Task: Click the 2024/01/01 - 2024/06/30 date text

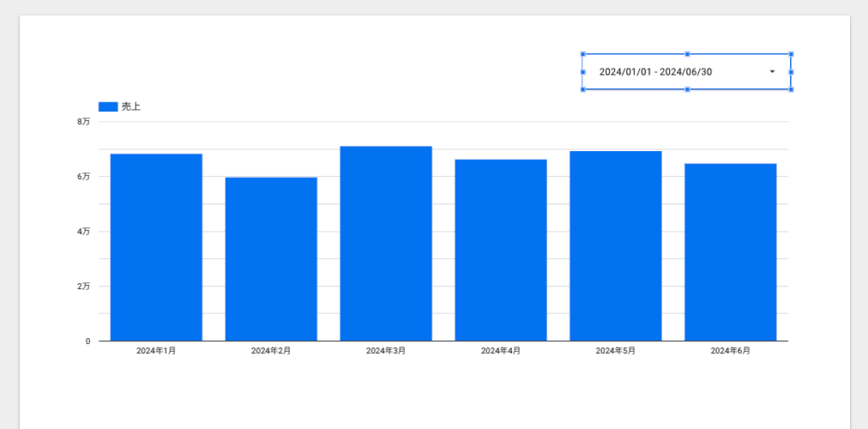Action: 655,71
